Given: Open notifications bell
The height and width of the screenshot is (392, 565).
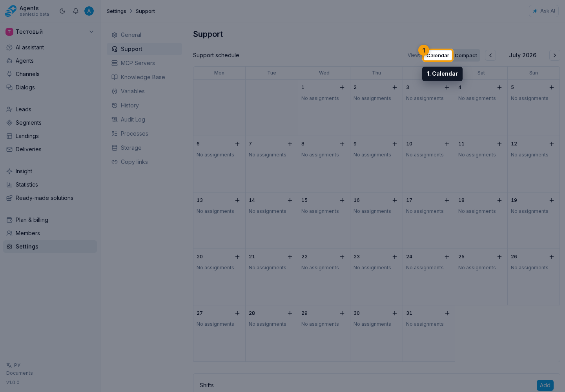Looking at the screenshot, I should [x=76, y=11].
